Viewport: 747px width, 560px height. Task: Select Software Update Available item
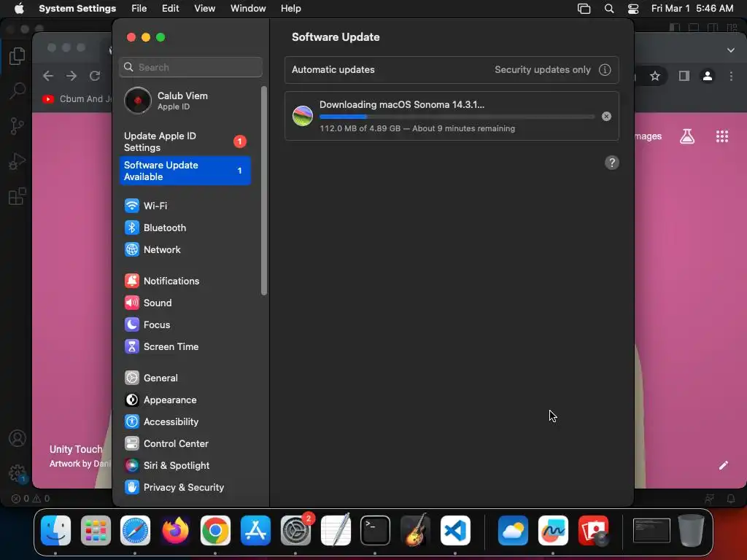(x=185, y=171)
